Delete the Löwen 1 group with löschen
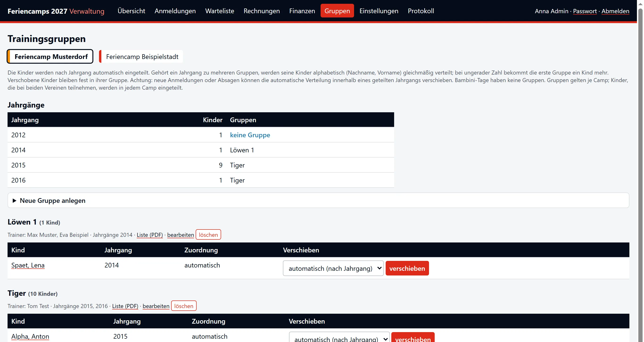Viewport: 644px width, 342px height. tap(208, 235)
